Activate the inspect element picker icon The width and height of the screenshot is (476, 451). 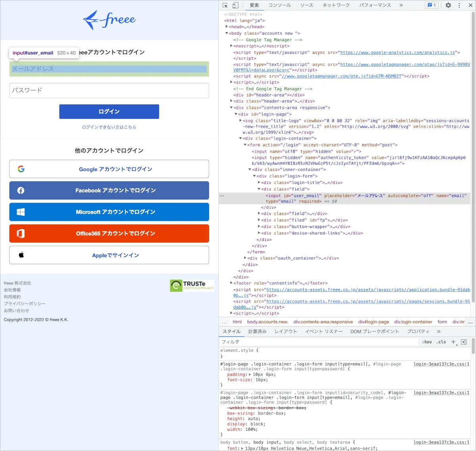point(225,5)
